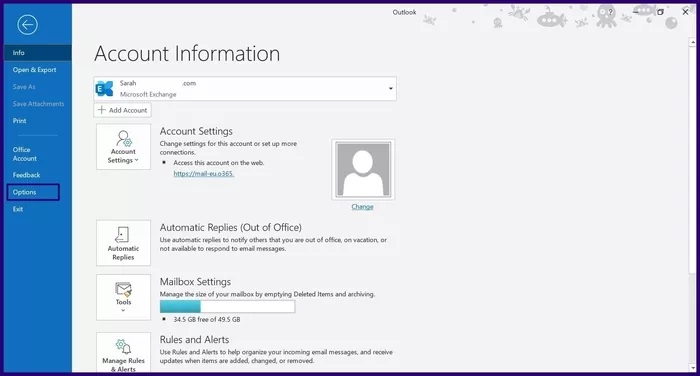The height and width of the screenshot is (376, 700).
Task: Click the Account Information title
Action: (187, 54)
